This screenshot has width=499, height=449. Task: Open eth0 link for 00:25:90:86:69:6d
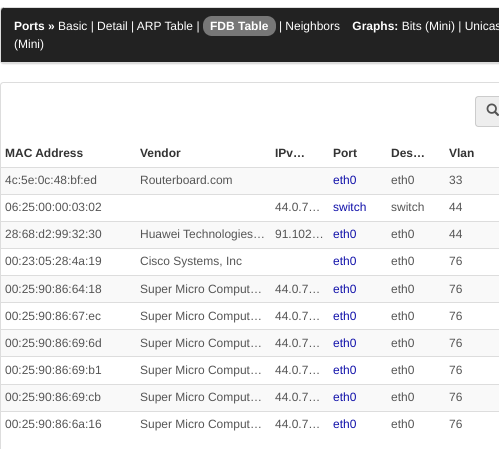tap(345, 343)
